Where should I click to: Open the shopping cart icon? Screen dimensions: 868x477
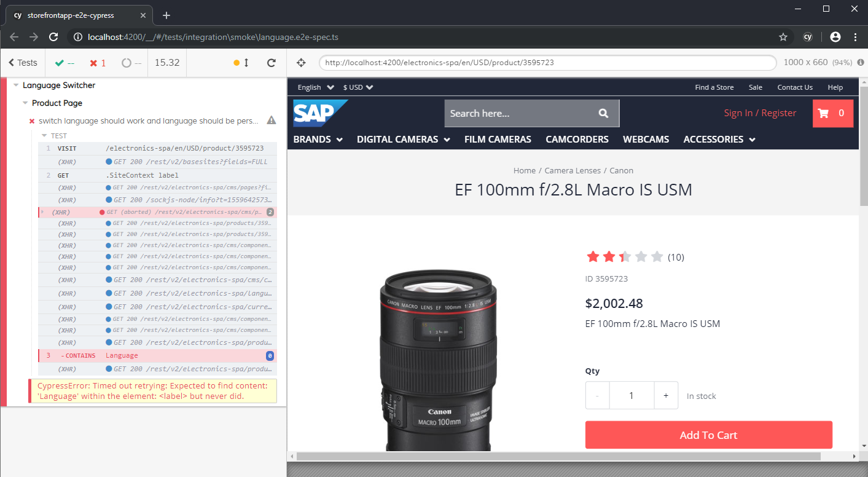tap(832, 113)
